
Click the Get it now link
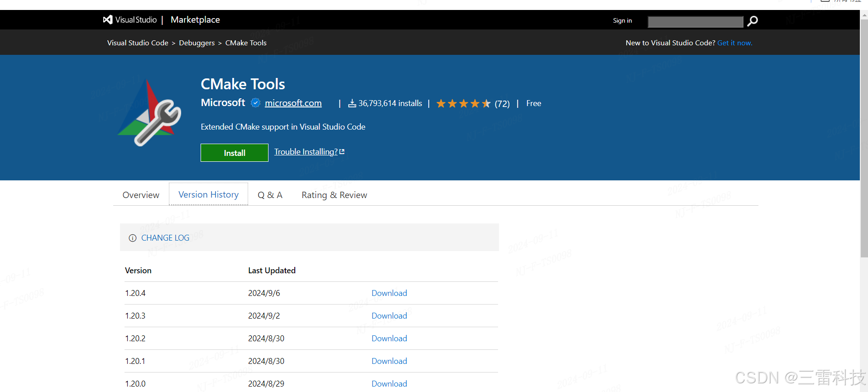(735, 43)
